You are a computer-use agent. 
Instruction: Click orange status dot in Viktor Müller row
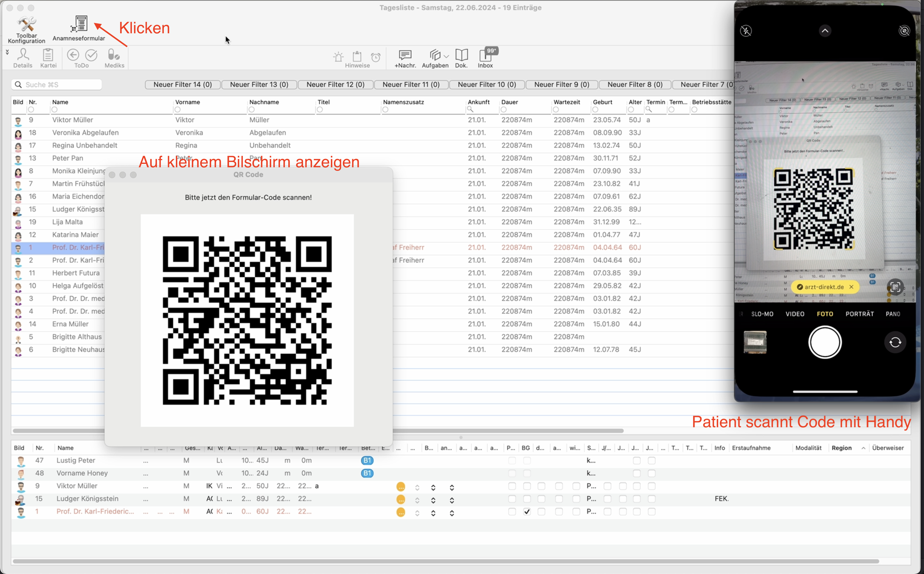[x=400, y=487]
